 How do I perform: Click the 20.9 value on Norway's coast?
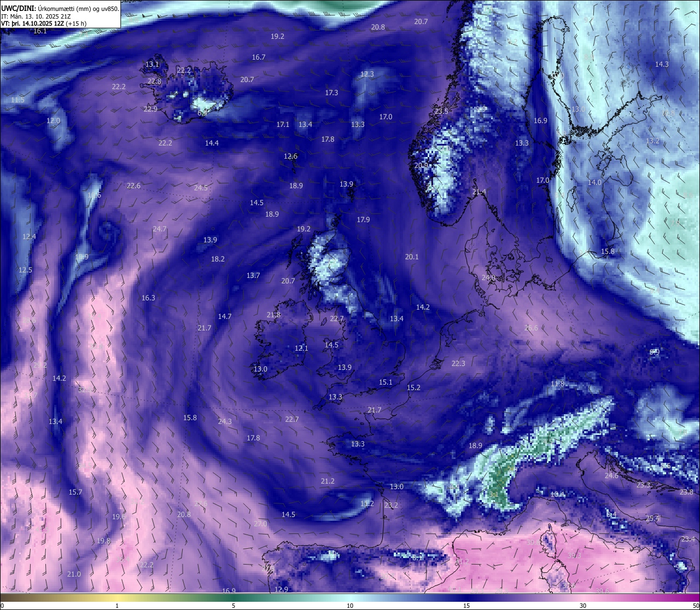click(x=421, y=166)
